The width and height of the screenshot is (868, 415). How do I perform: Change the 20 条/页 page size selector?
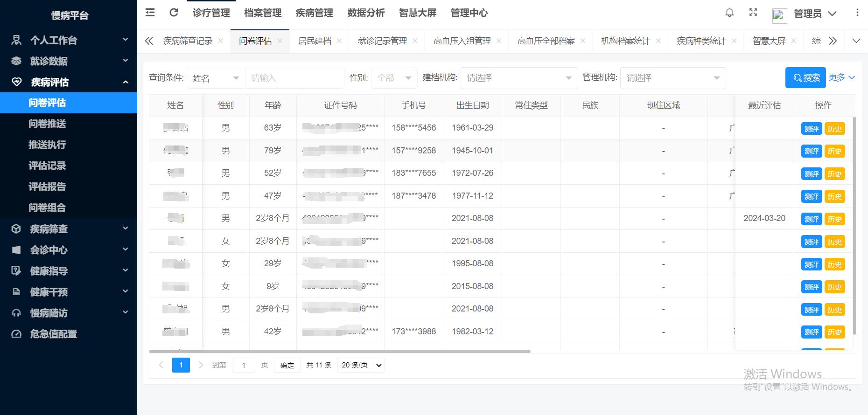coord(361,365)
